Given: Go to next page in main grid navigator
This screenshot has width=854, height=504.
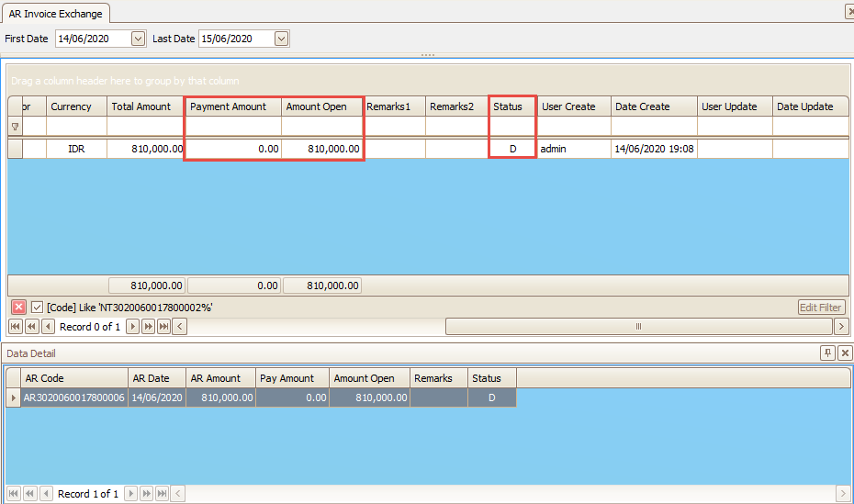Looking at the screenshot, I should tap(148, 327).
